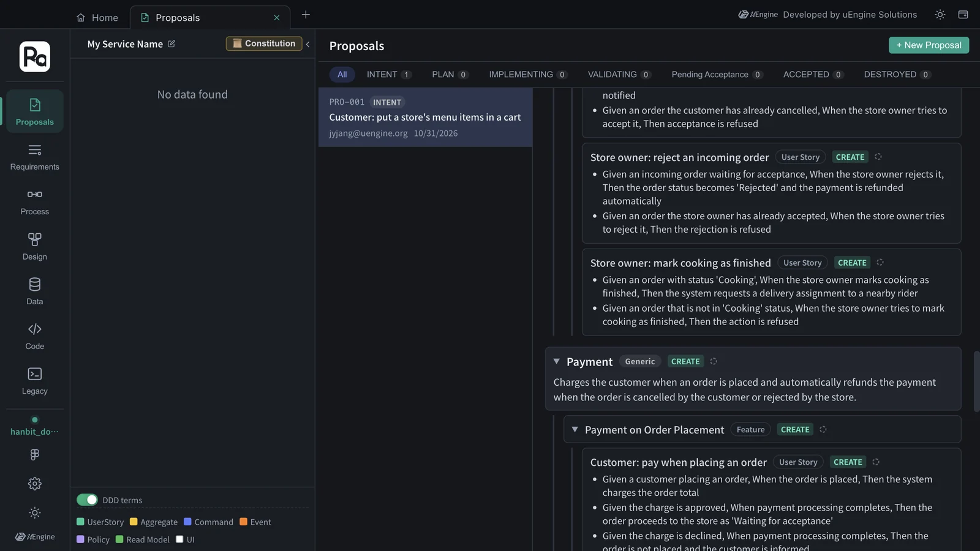Image resolution: width=980 pixels, height=551 pixels.
Task: Open the Process sidebar section
Action: (35, 202)
